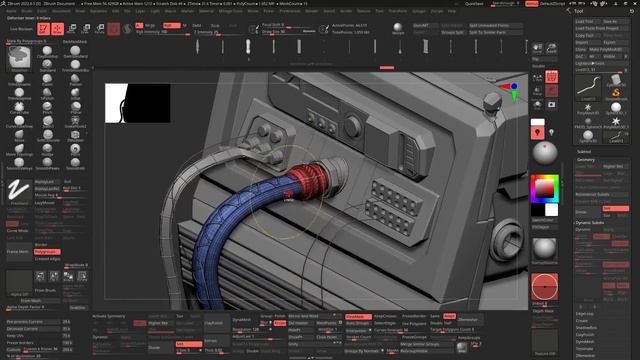Open the Freehand stroke selector

click(x=19, y=191)
